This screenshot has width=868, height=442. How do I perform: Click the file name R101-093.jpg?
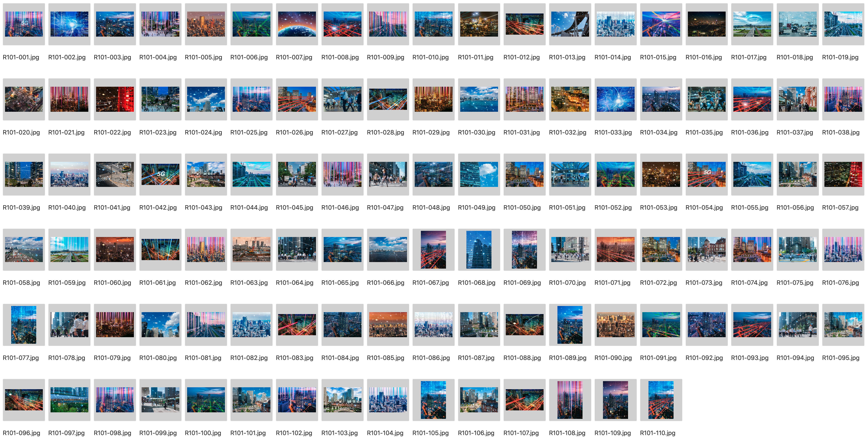click(x=750, y=357)
